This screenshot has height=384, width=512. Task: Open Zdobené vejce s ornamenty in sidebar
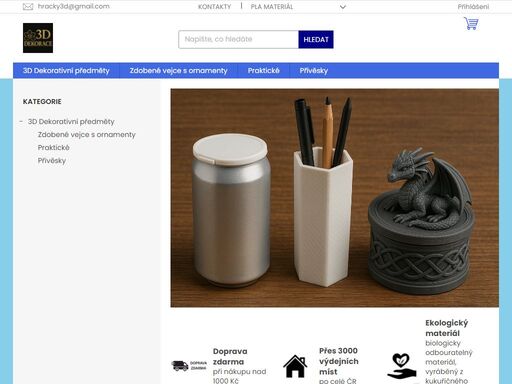(87, 135)
